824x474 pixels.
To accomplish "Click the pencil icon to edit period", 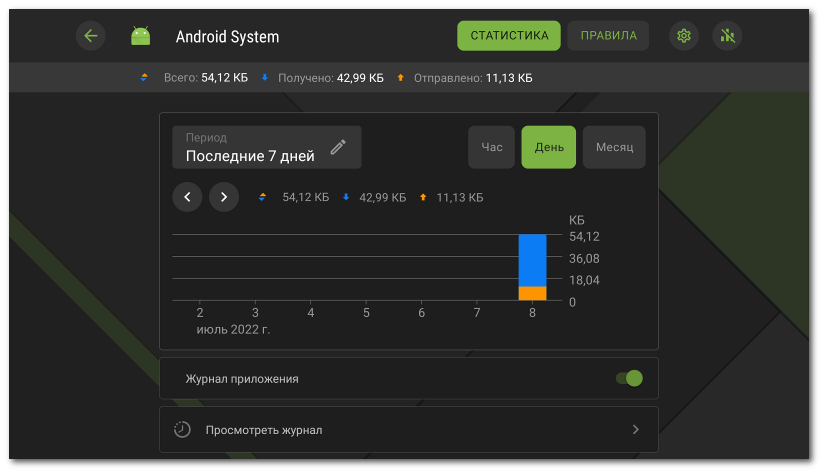I will [x=338, y=147].
